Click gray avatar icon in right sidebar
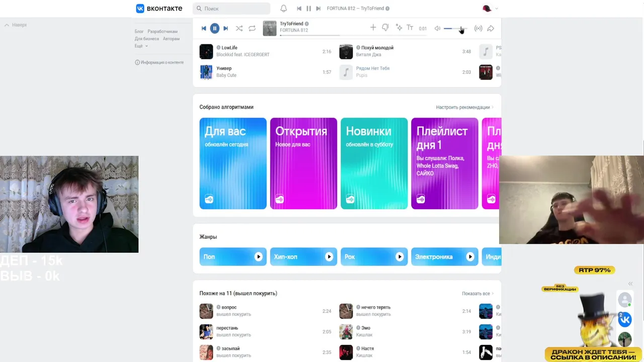The width and height of the screenshot is (644, 362). 625,300
